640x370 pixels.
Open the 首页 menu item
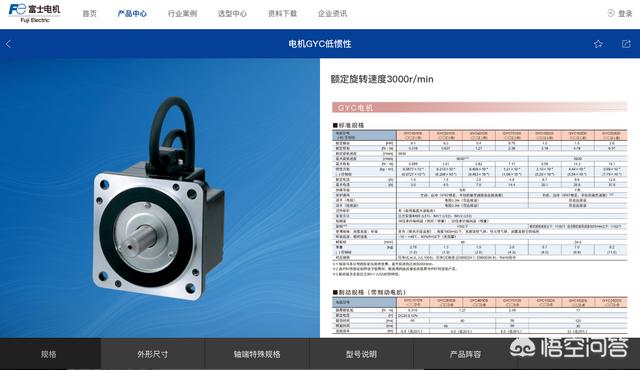click(89, 13)
